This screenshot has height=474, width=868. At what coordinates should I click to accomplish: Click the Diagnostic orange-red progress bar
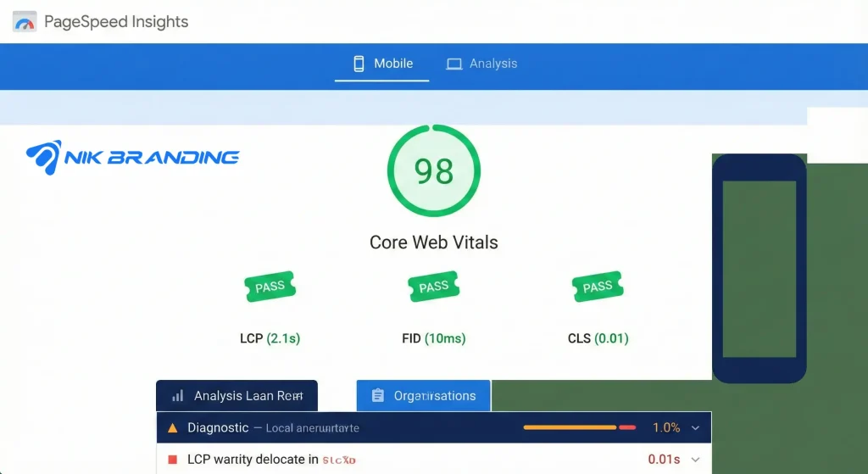(x=580, y=427)
